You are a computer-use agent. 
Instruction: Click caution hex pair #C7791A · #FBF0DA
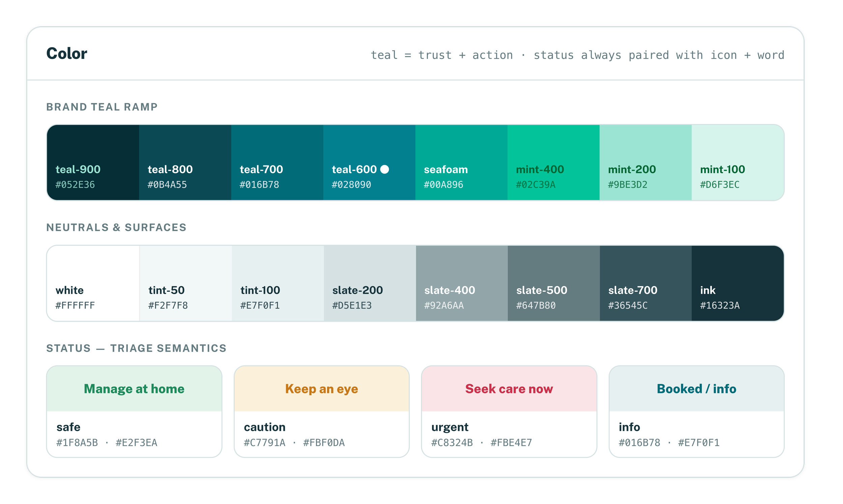(294, 443)
